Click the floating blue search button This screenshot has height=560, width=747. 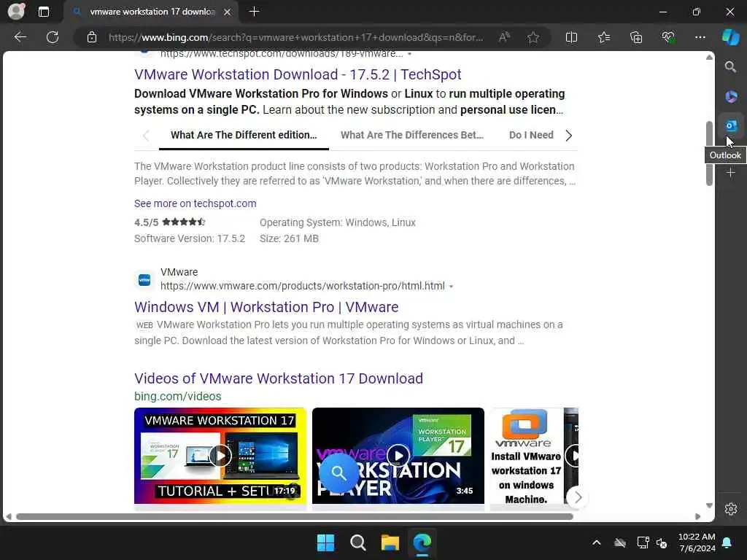point(338,472)
